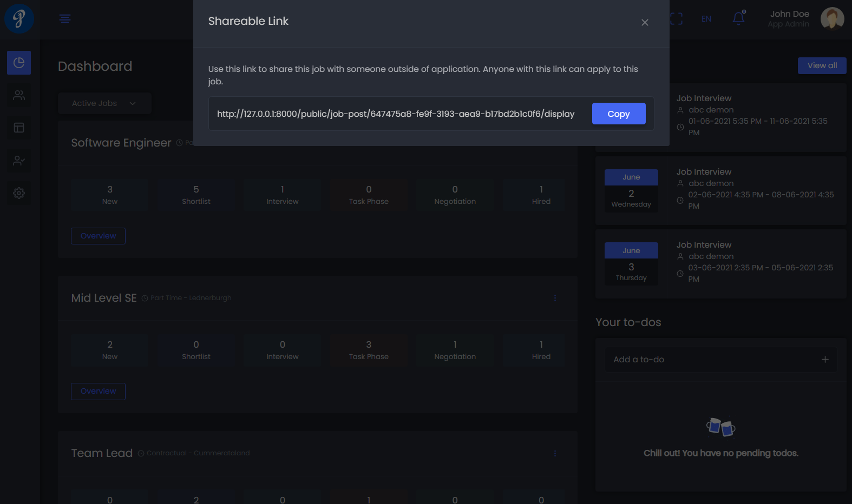Click the Copy button for shareable link

pyautogui.click(x=618, y=114)
